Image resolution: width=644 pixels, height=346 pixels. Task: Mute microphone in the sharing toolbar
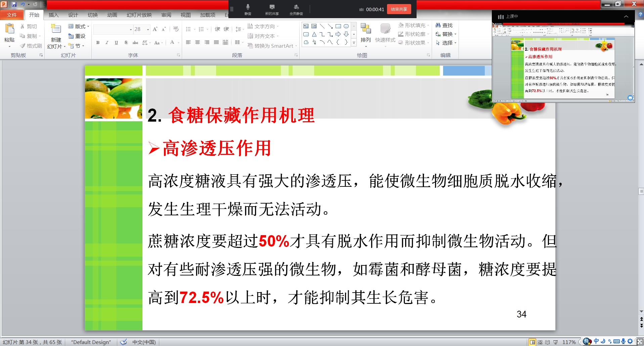coord(248,9)
